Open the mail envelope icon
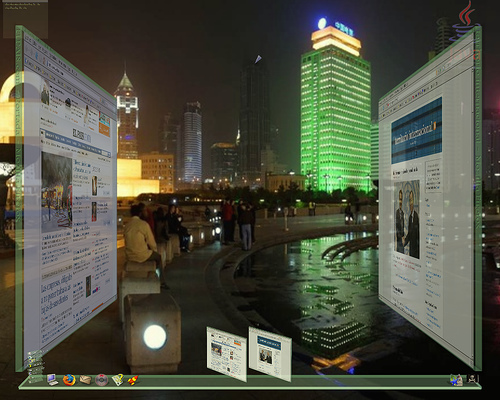500x400 pixels. pyautogui.click(x=85, y=380)
